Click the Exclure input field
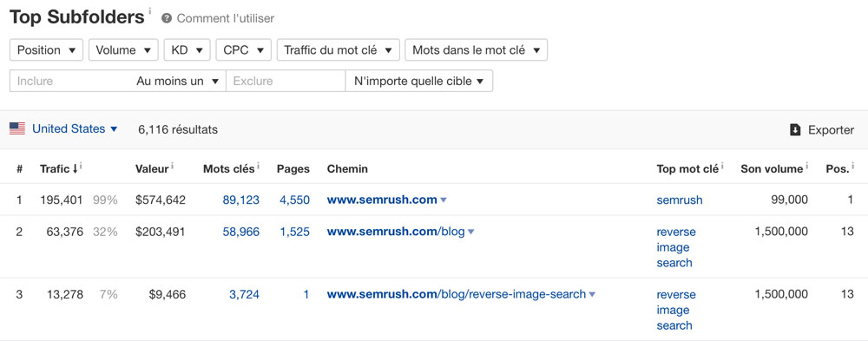This screenshot has height=341, width=868. pyautogui.click(x=286, y=81)
